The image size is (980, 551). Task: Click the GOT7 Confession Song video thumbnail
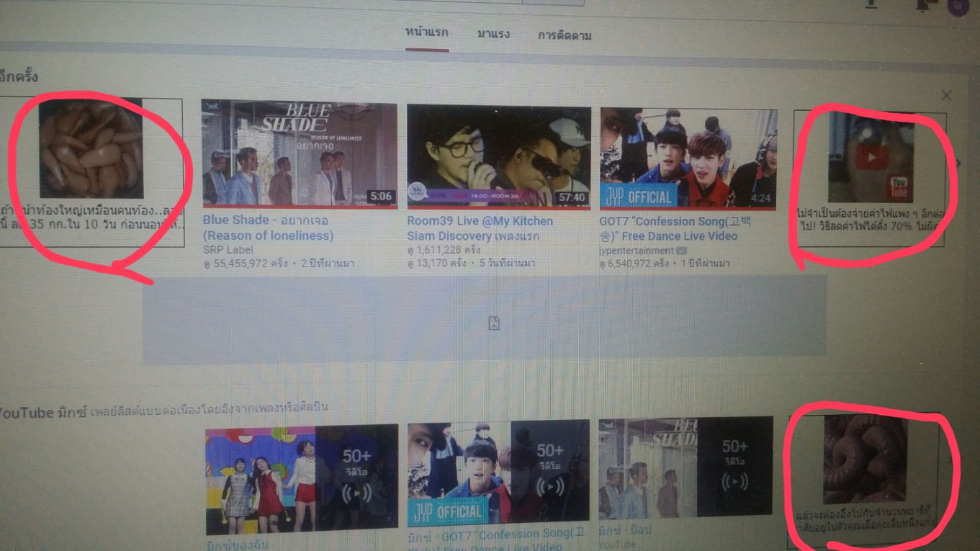pos(688,158)
